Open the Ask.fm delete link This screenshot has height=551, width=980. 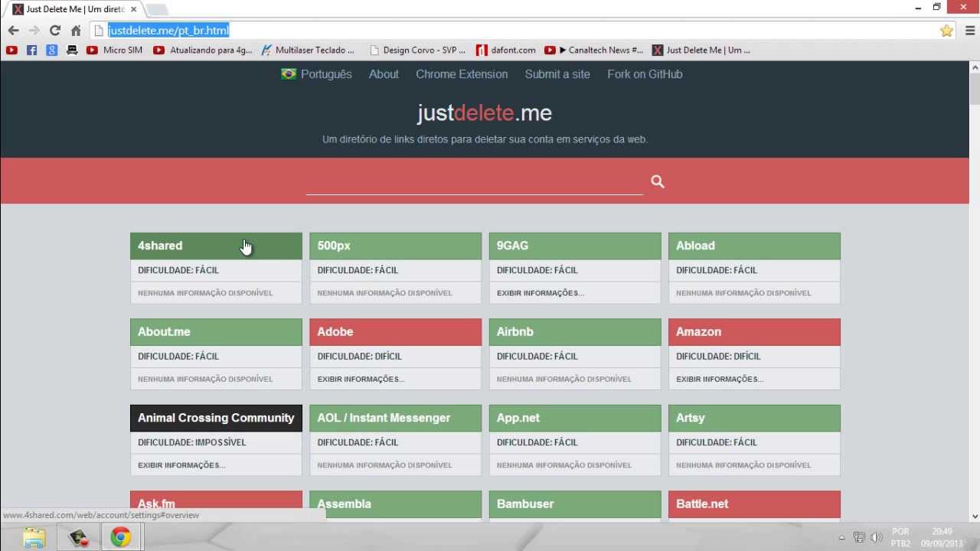(x=216, y=504)
